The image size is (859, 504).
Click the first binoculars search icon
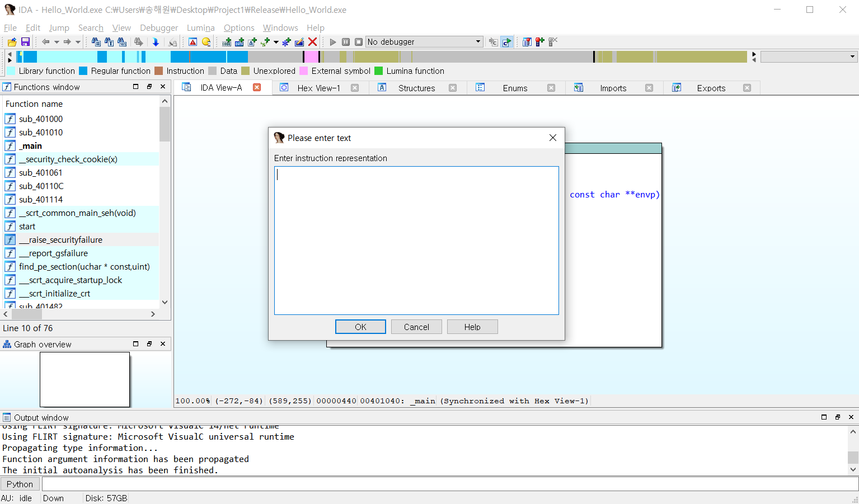pos(96,42)
